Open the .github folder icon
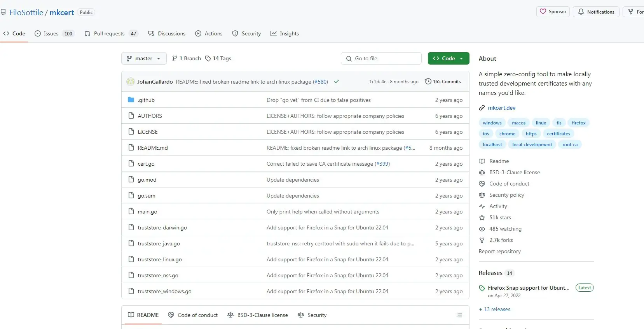 (x=131, y=100)
